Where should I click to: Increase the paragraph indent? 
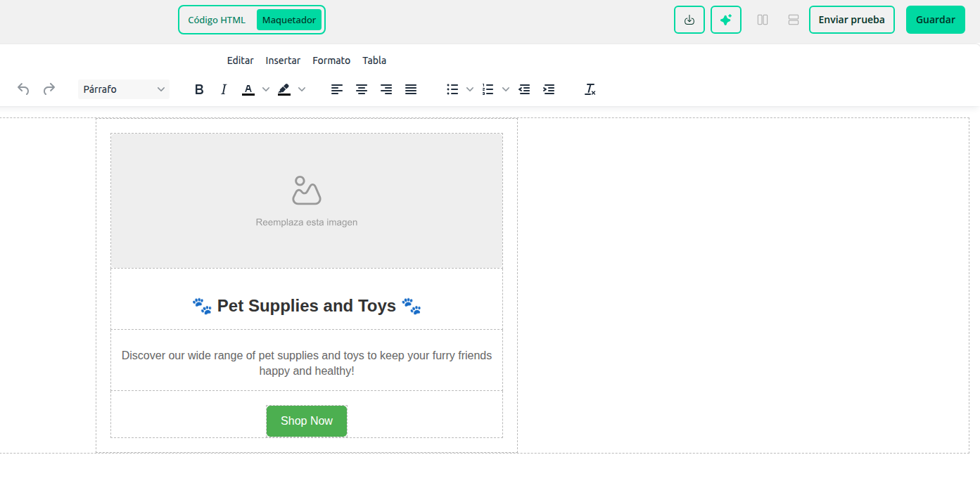tap(549, 89)
